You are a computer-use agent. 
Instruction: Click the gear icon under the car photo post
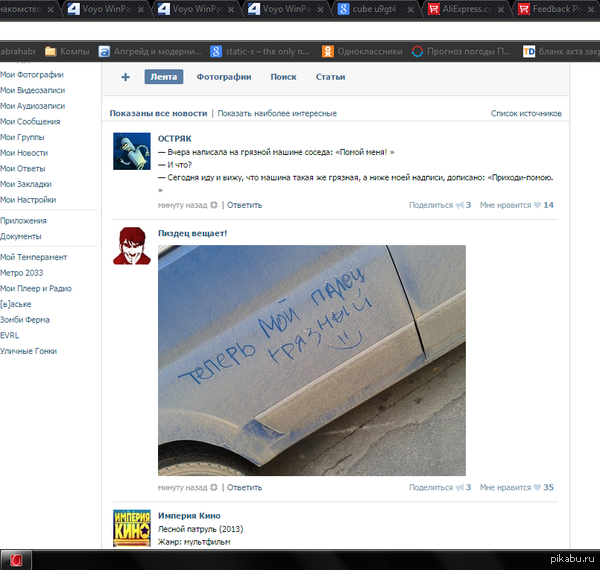tap(214, 488)
